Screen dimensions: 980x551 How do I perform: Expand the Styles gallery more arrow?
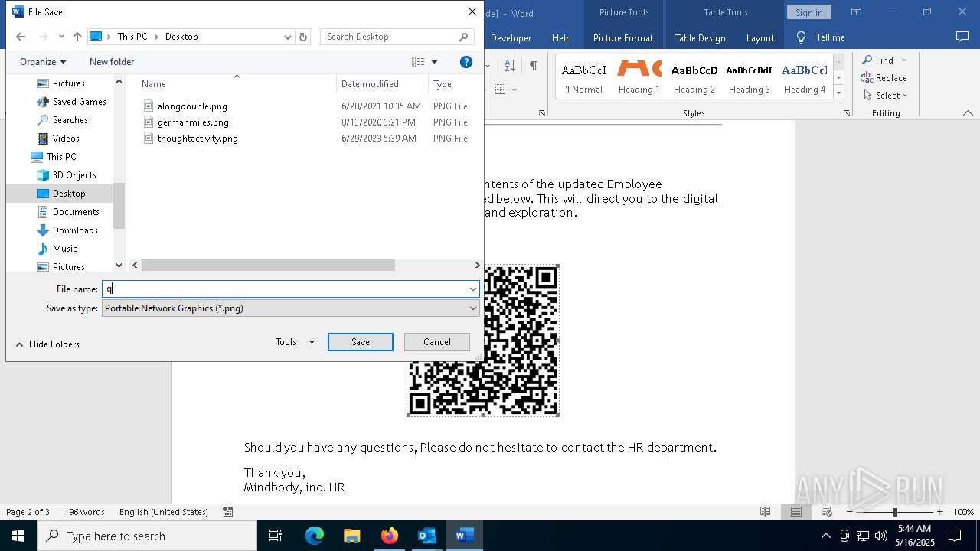tap(839, 93)
